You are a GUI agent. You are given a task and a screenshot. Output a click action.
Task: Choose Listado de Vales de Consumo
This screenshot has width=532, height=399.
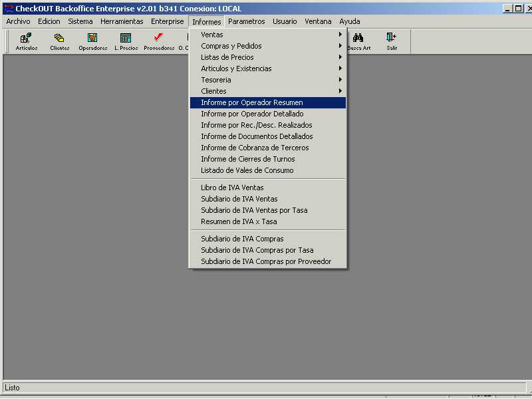[268, 170]
